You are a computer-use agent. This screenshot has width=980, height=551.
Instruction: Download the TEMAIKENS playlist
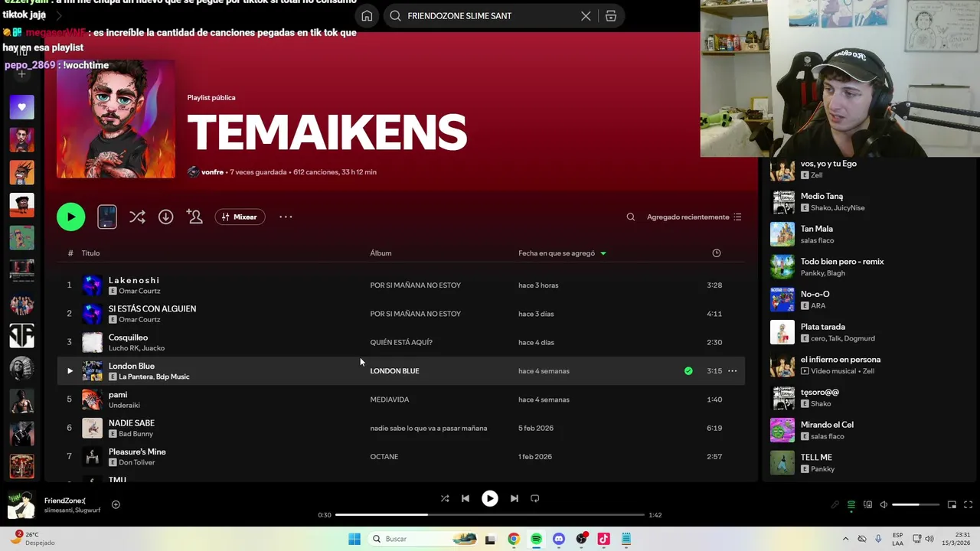click(165, 217)
